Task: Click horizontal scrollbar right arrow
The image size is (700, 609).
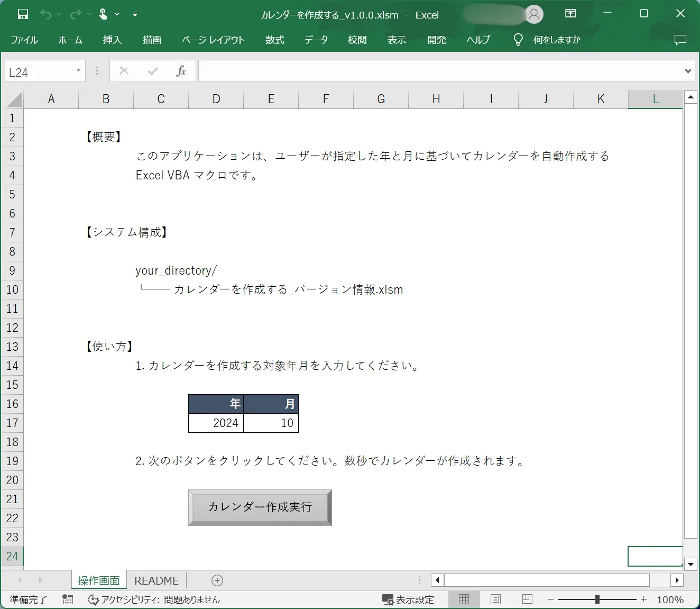Action: [x=677, y=580]
